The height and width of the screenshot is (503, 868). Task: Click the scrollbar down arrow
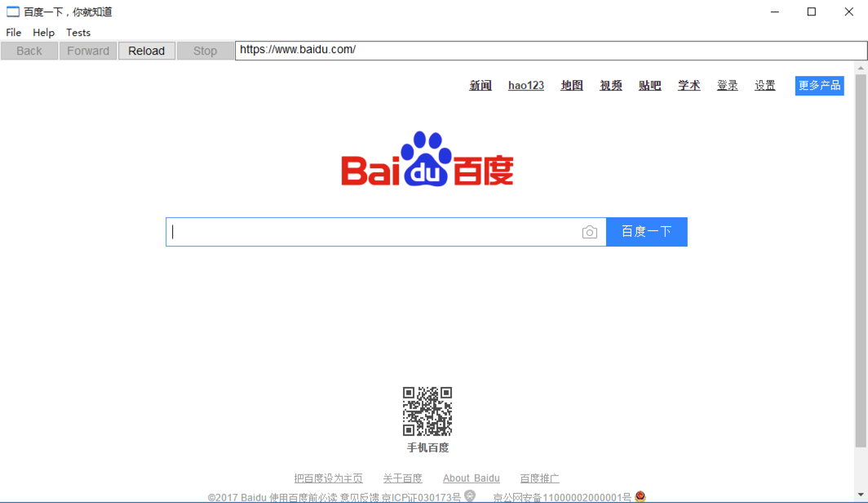point(860,495)
